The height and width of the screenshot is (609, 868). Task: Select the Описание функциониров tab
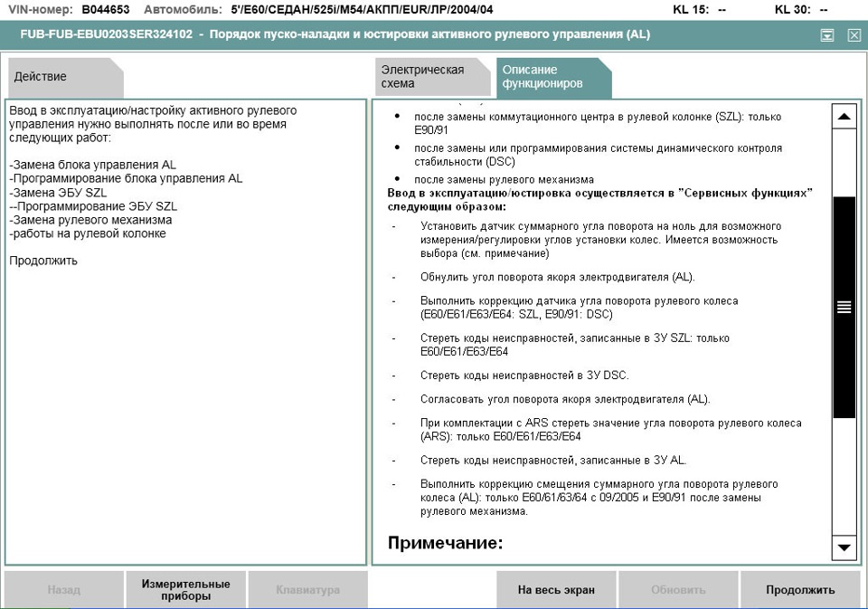click(553, 77)
